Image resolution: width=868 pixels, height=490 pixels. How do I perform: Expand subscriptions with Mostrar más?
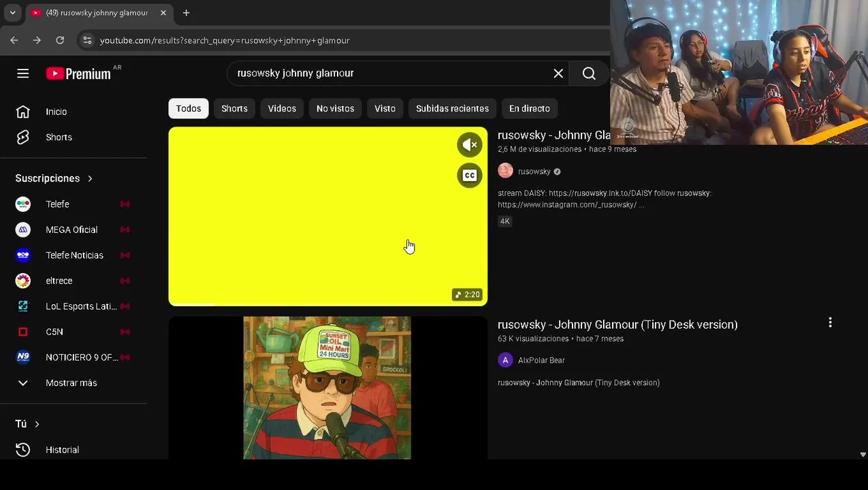(74, 383)
